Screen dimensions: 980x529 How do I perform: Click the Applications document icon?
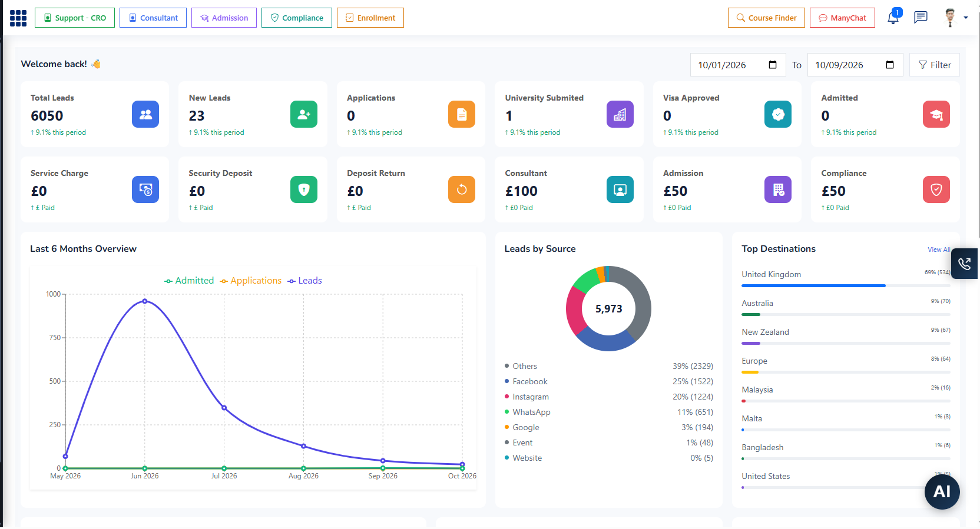click(462, 114)
